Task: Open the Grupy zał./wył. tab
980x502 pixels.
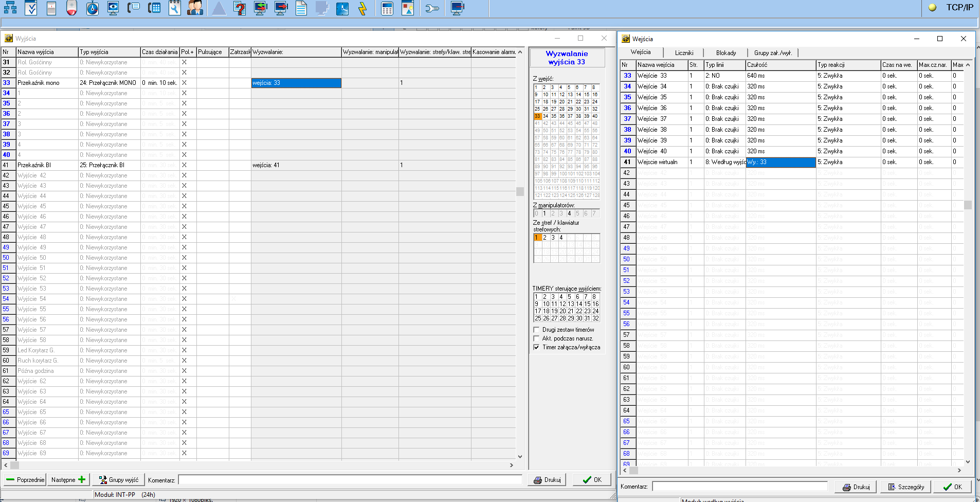Action: coord(773,52)
